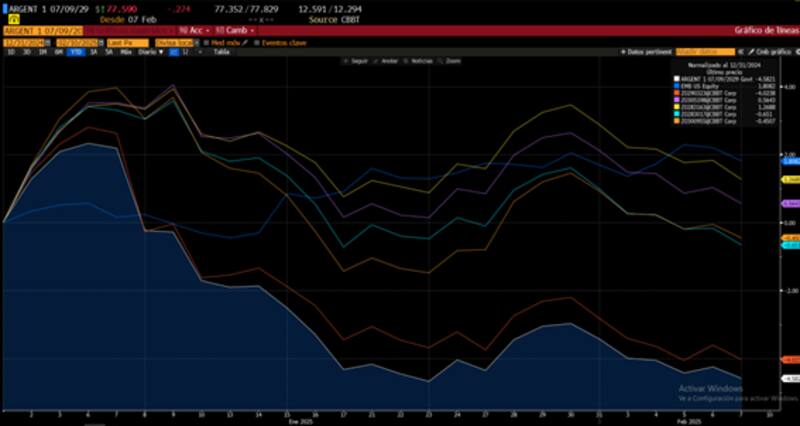Switch to the 6M range tab
800x426 pixels.
(x=59, y=51)
